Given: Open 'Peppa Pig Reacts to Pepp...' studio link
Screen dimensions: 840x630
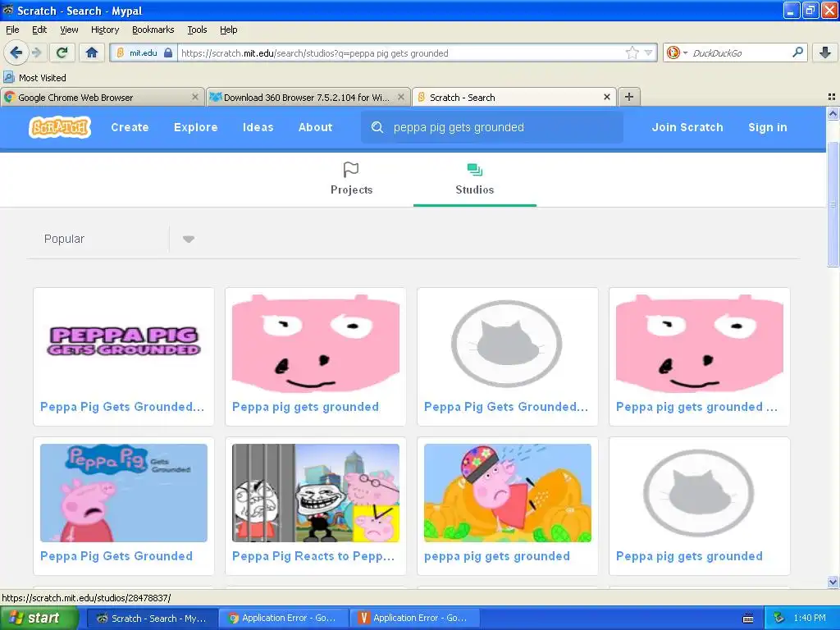Looking at the screenshot, I should tap(313, 556).
